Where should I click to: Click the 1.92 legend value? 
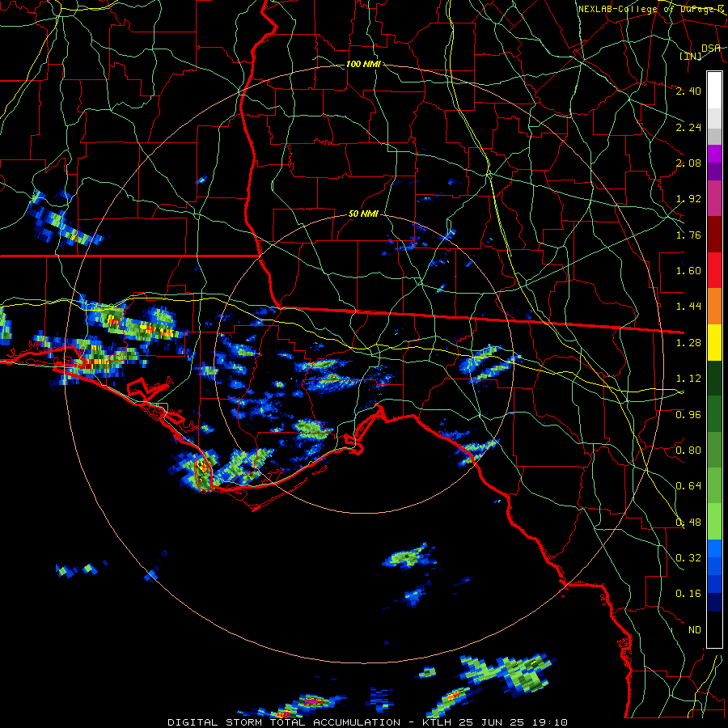[x=688, y=199]
